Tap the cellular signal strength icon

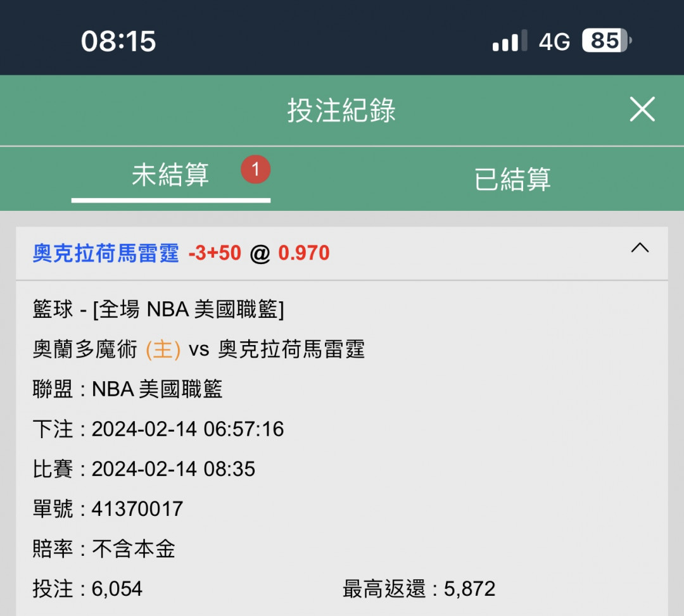[x=510, y=41]
